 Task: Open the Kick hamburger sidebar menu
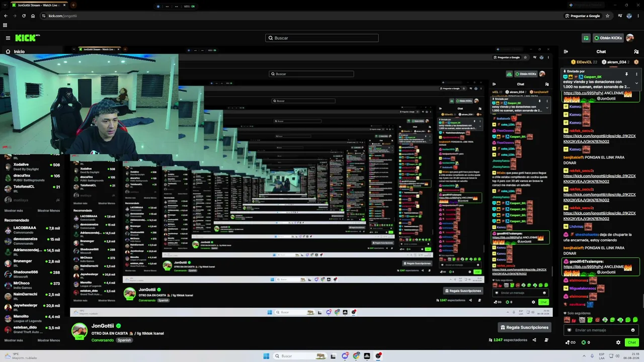pyautogui.click(x=8, y=38)
